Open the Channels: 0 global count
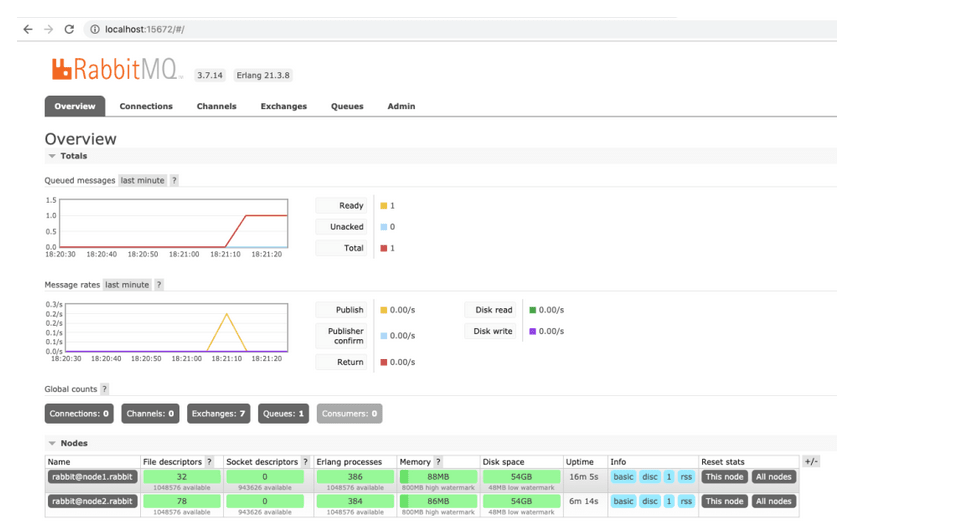The height and width of the screenshot is (526, 976). (x=150, y=414)
